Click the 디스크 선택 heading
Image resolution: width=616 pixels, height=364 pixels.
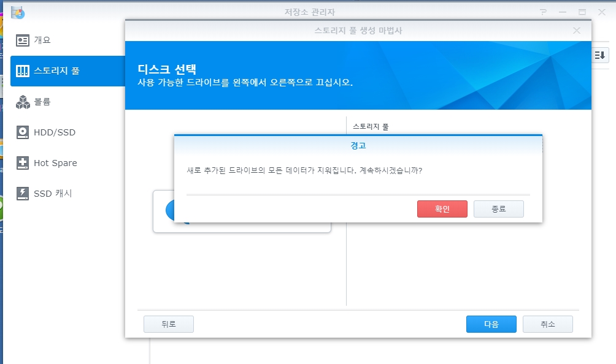point(167,69)
